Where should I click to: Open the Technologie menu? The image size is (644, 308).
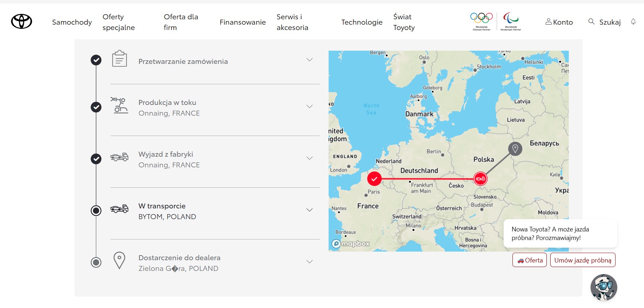coord(362,22)
